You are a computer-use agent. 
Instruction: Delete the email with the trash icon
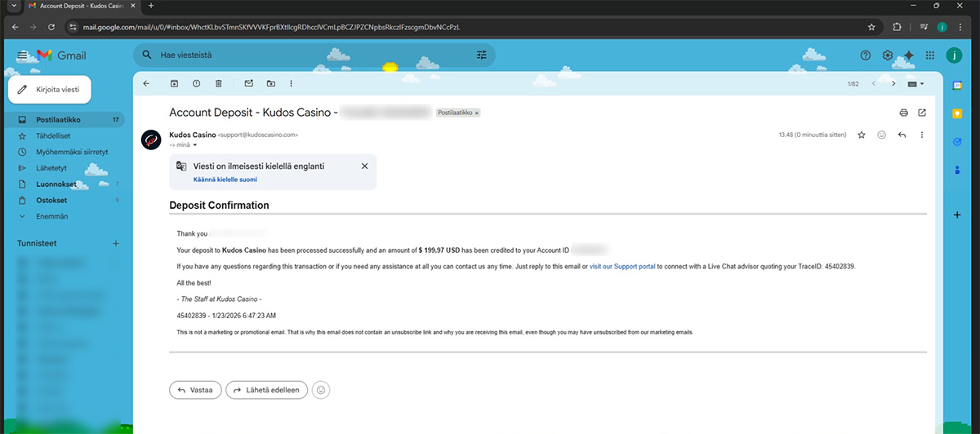click(x=218, y=83)
